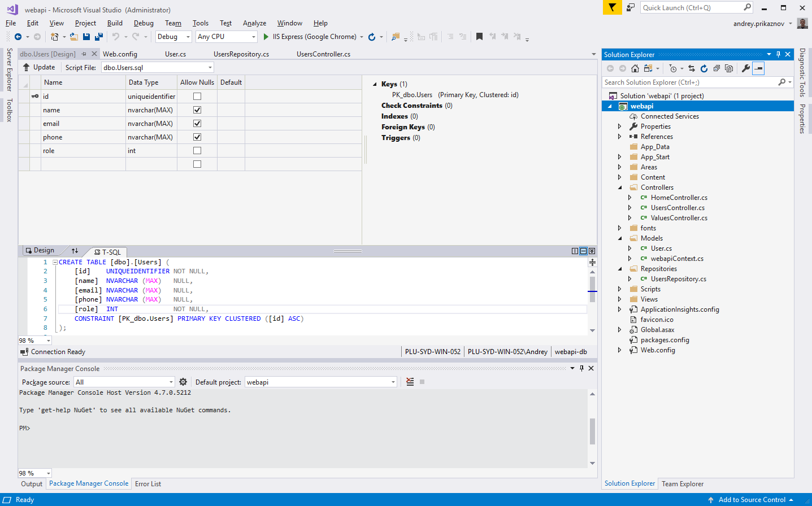The height and width of the screenshot is (506, 812).
Task: Click the Preview Selected Items icon
Action: (758, 68)
